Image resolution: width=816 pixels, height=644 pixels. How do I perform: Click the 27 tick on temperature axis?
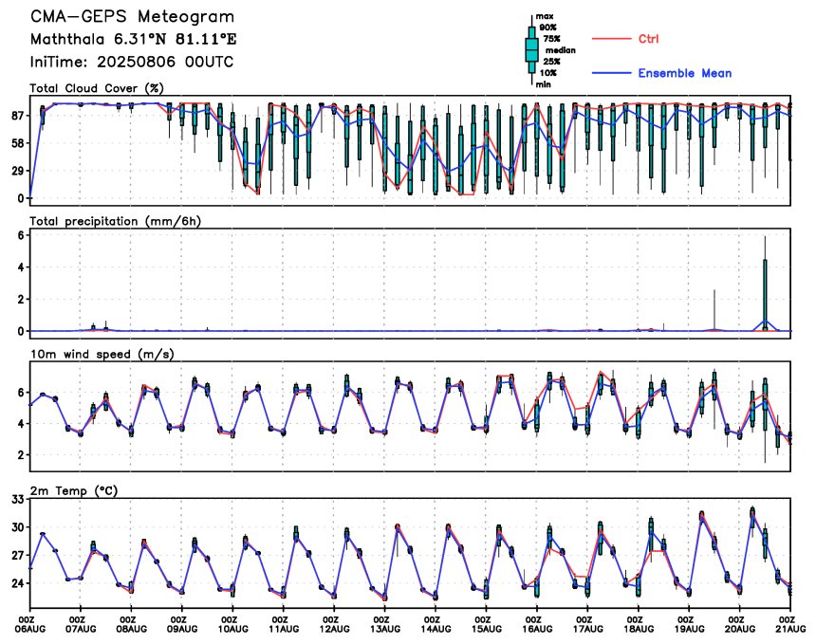18,556
